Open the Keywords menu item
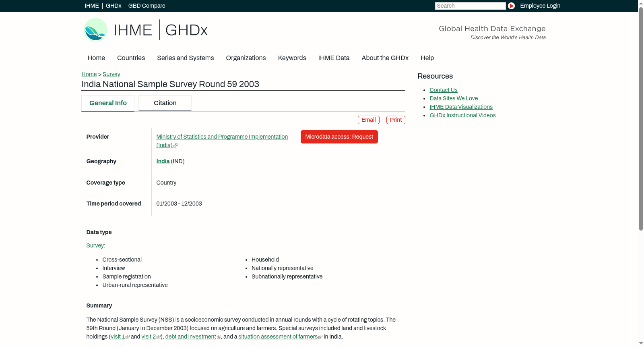The image size is (644, 347). tap(292, 58)
